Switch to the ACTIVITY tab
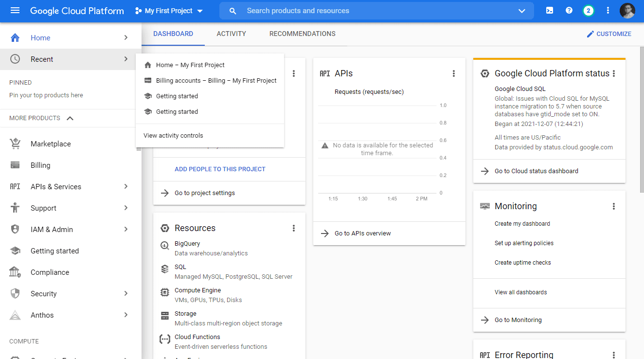This screenshot has height=359, width=644. pos(232,34)
